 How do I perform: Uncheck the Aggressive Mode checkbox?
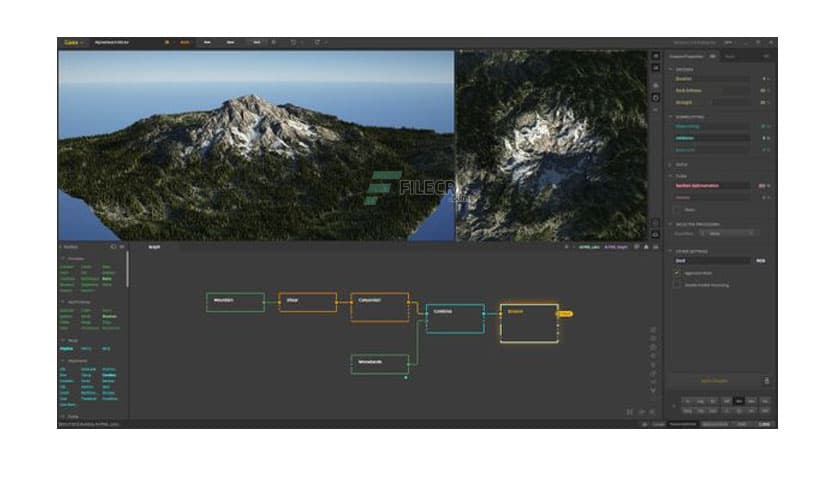tap(677, 272)
